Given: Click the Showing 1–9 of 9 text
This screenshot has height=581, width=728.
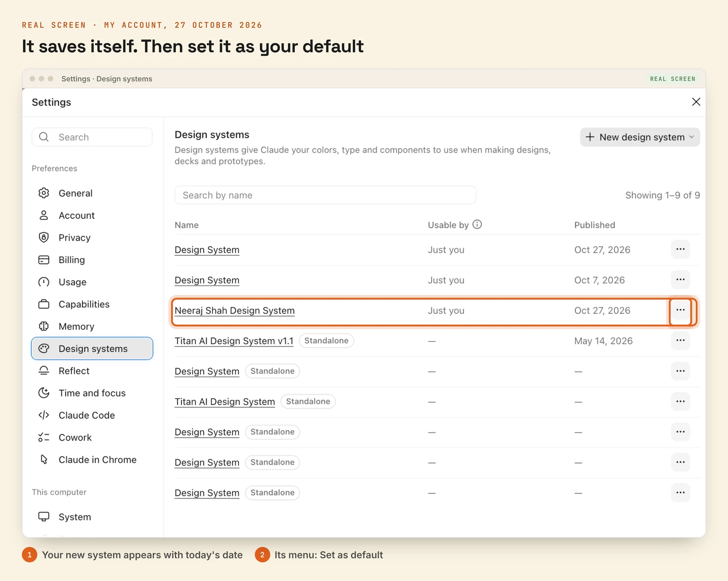Looking at the screenshot, I should click(x=662, y=195).
